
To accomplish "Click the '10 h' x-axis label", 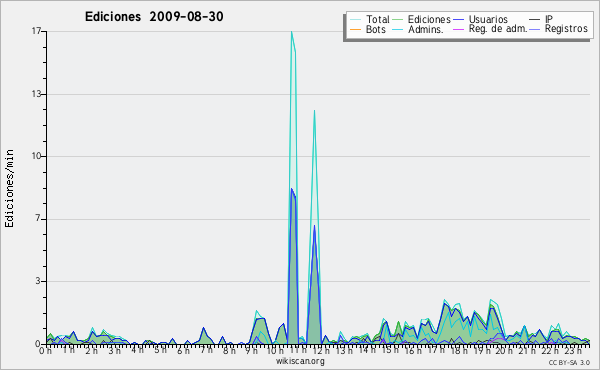I will [x=275, y=350].
